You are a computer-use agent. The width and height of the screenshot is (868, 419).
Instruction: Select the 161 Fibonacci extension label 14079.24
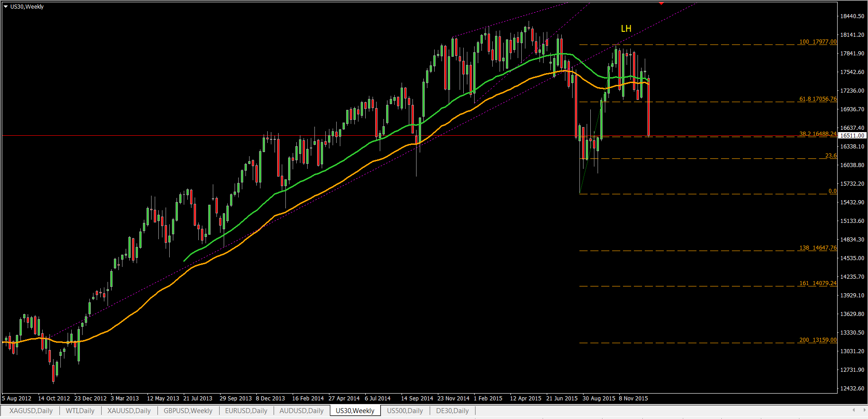818,283
